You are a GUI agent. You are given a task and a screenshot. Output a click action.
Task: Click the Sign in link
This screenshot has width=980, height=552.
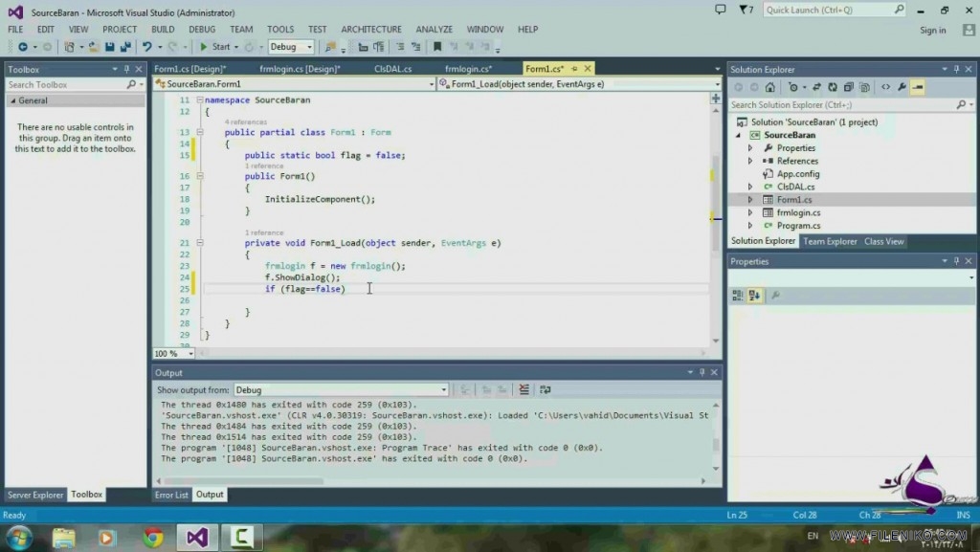(x=932, y=30)
